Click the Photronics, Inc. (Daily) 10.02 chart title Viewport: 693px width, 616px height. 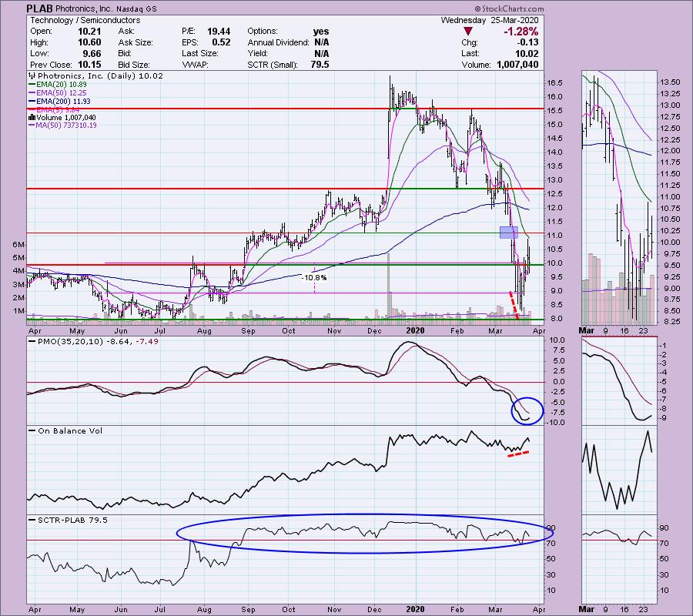100,75
